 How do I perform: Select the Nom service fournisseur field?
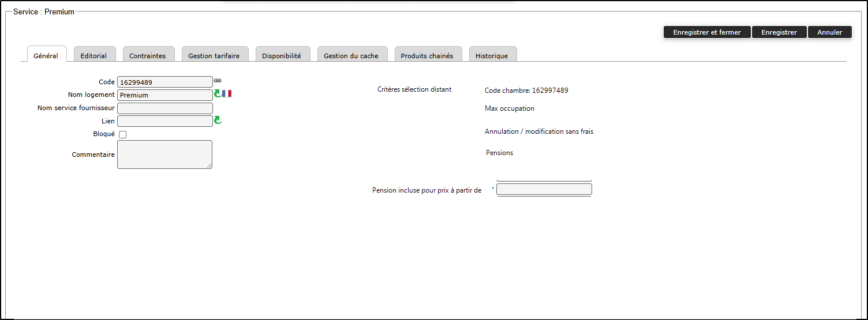click(164, 108)
